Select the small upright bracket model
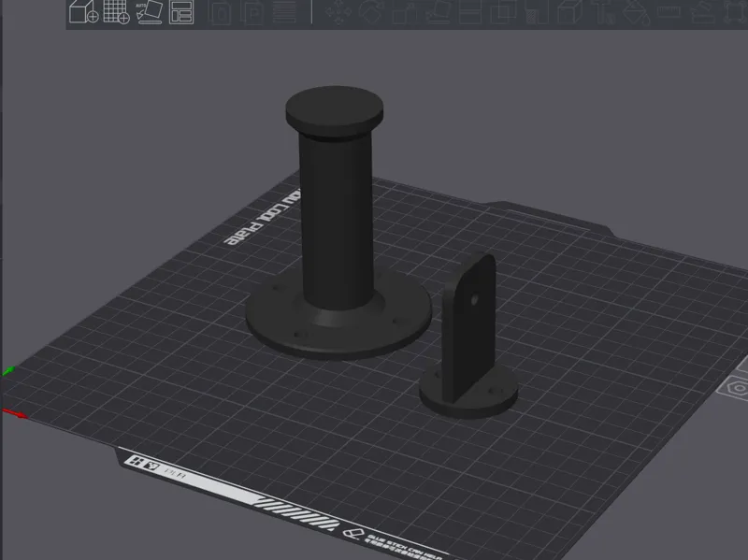The width and height of the screenshot is (748, 560). [x=469, y=334]
